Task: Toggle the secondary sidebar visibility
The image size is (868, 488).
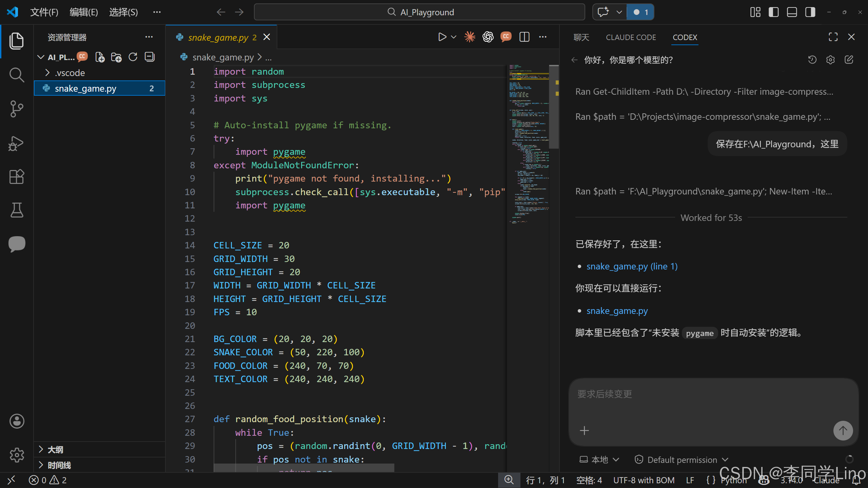Action: (x=810, y=12)
